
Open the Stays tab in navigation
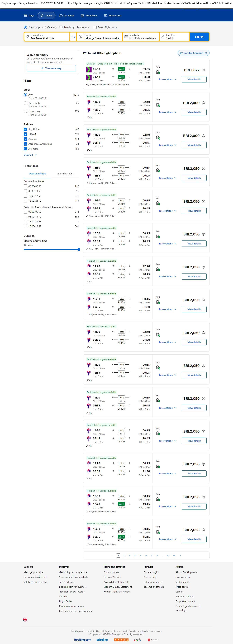tap(29, 16)
